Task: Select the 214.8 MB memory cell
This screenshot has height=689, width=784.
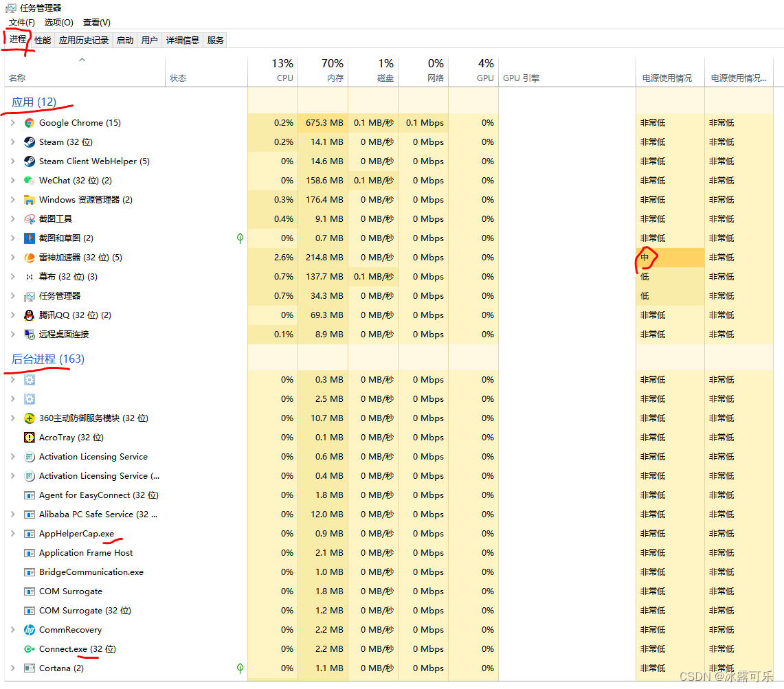Action: pos(324,258)
